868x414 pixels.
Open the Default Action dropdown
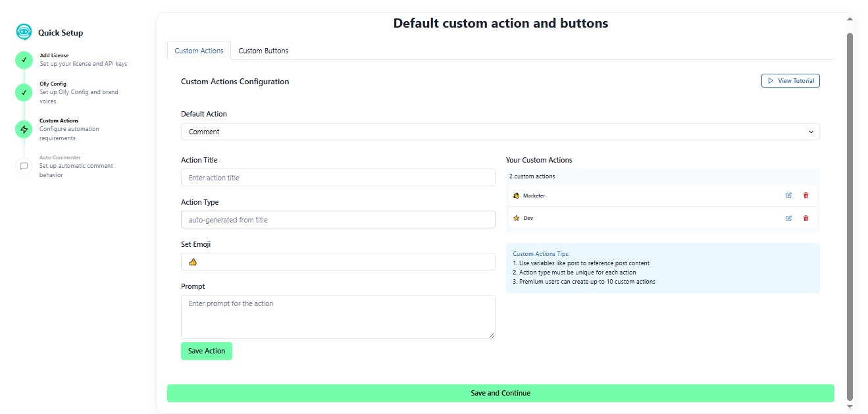pyautogui.click(x=500, y=132)
